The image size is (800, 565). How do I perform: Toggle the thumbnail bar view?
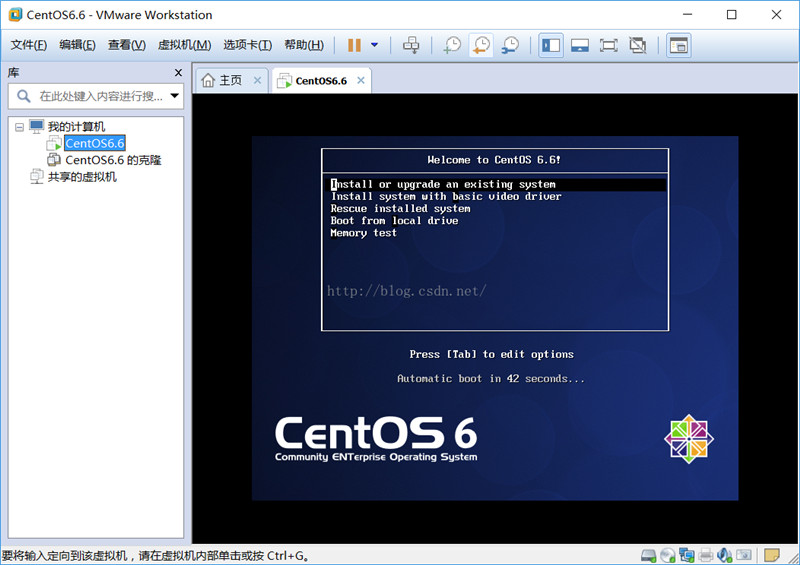pos(580,45)
